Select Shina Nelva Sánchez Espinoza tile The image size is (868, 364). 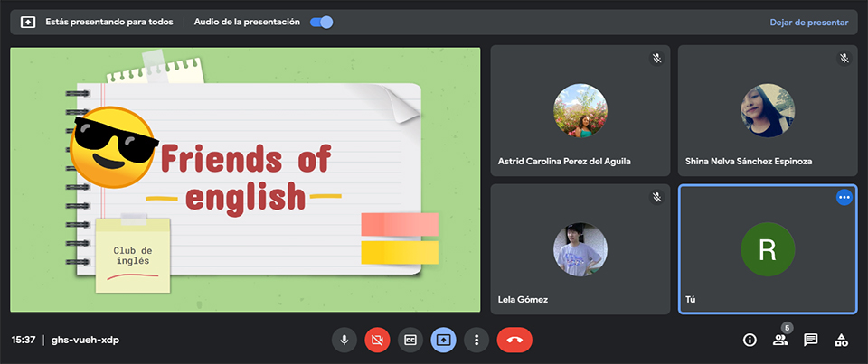(767, 110)
